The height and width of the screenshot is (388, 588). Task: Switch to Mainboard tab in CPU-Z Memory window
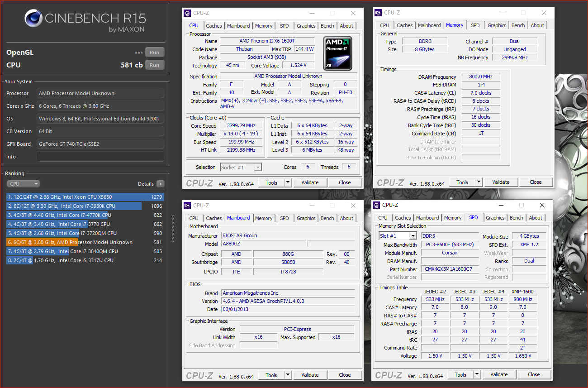pos(429,25)
